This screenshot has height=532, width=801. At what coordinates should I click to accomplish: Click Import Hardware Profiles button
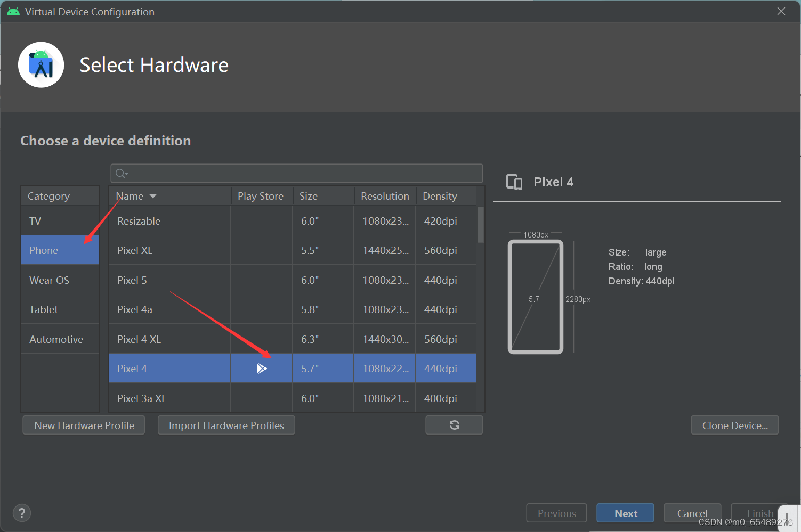[226, 425]
